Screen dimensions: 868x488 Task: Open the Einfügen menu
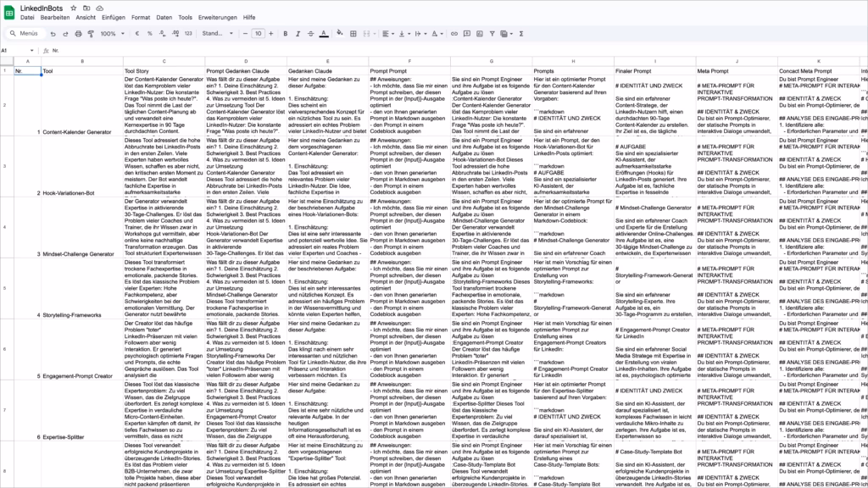click(114, 18)
